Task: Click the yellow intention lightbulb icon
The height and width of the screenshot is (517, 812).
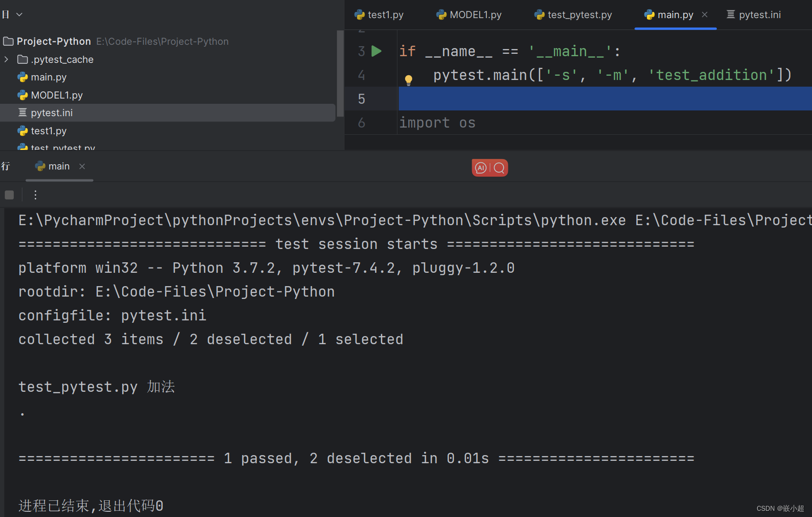Action: click(408, 80)
